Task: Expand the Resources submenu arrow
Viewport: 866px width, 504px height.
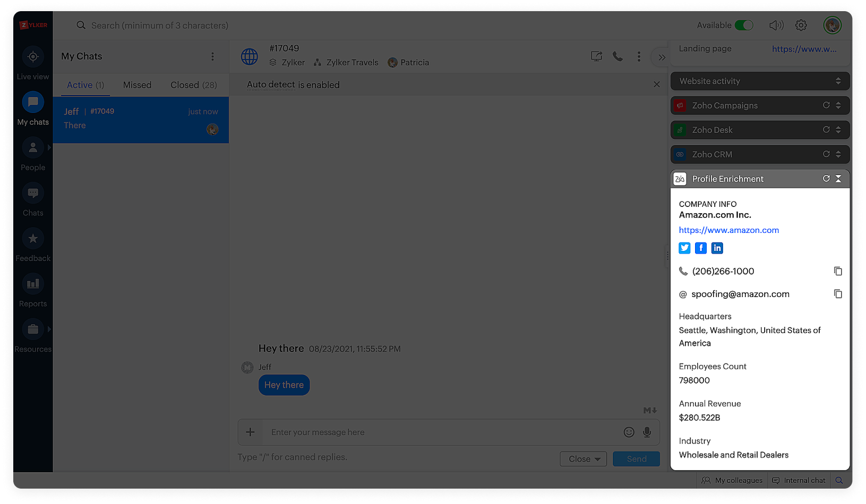Action: 49,329
